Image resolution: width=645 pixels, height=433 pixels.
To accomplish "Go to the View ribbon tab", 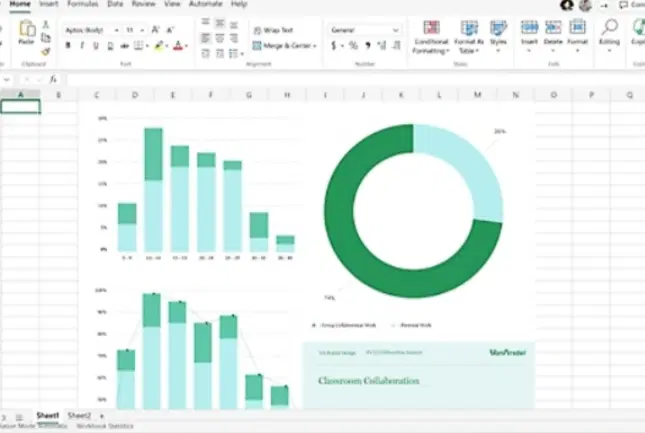I will pos(172,4).
